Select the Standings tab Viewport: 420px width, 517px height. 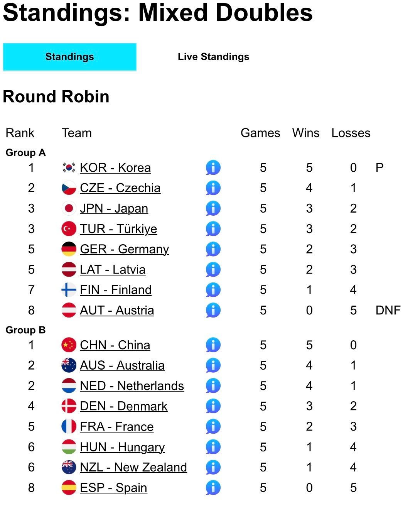70,57
